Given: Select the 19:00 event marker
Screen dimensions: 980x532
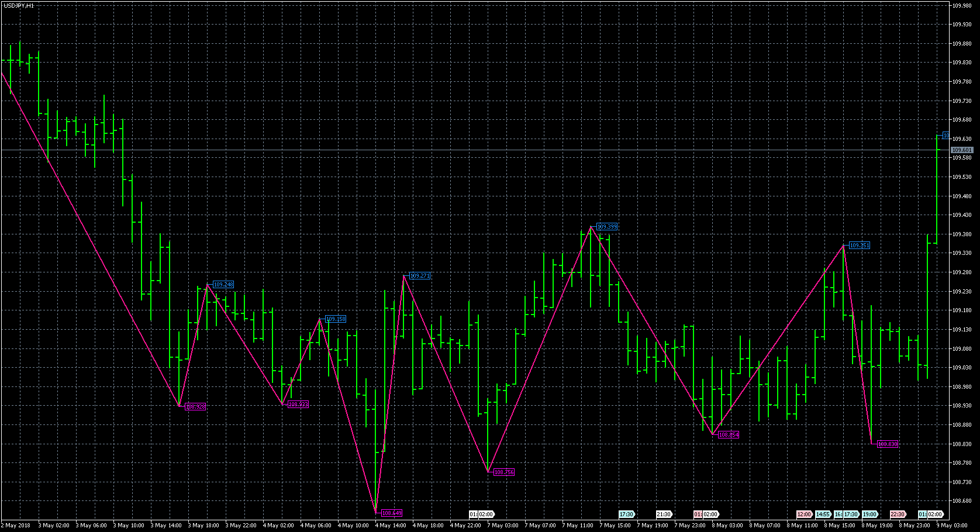Looking at the screenshot, I should tap(869, 514).
